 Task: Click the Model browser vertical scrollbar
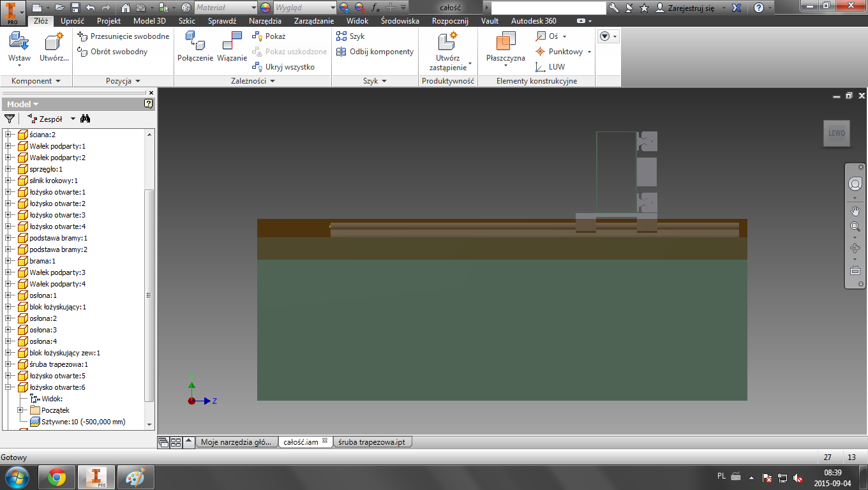tap(150, 295)
